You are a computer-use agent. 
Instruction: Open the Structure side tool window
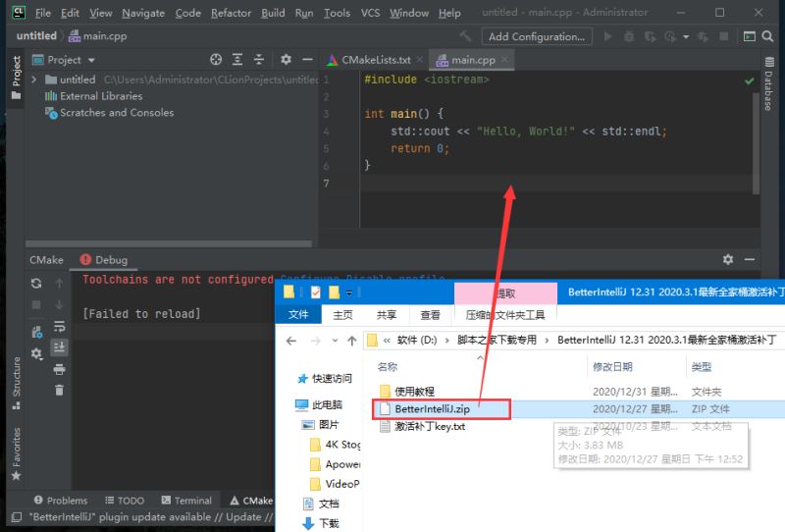[16, 383]
